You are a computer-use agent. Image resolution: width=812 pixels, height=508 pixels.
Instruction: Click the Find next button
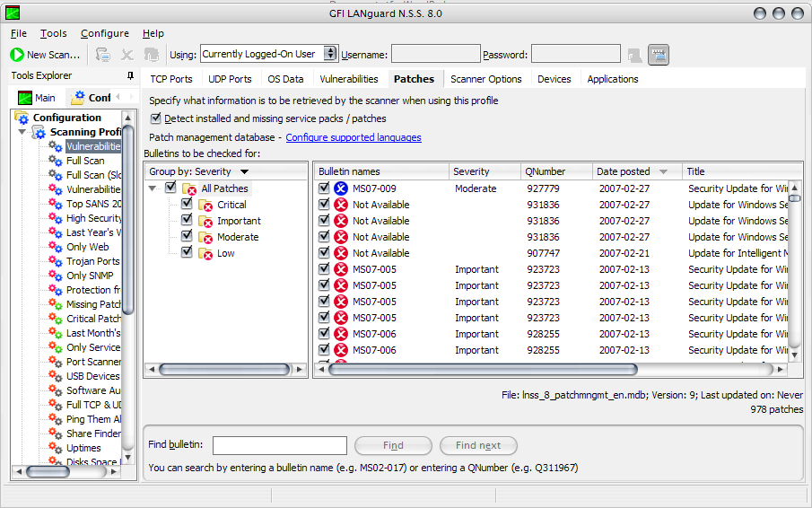pyautogui.click(x=478, y=445)
